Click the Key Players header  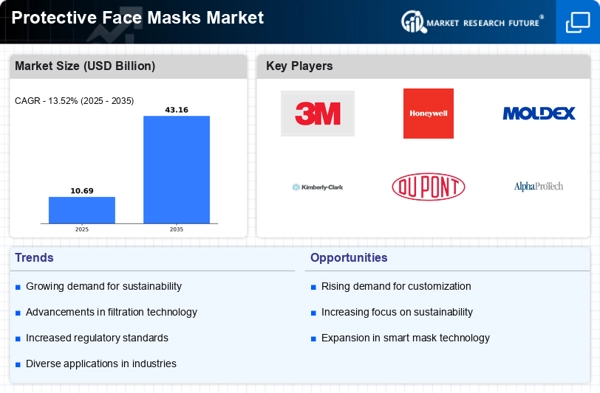point(299,66)
